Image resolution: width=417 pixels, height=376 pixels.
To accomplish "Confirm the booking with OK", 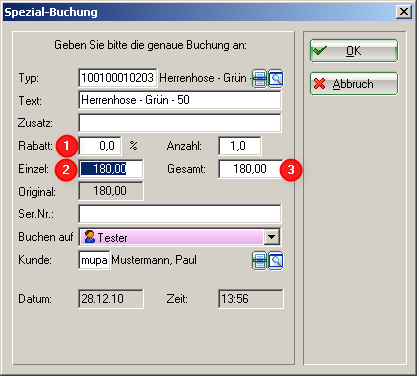I will pyautogui.click(x=354, y=51).
